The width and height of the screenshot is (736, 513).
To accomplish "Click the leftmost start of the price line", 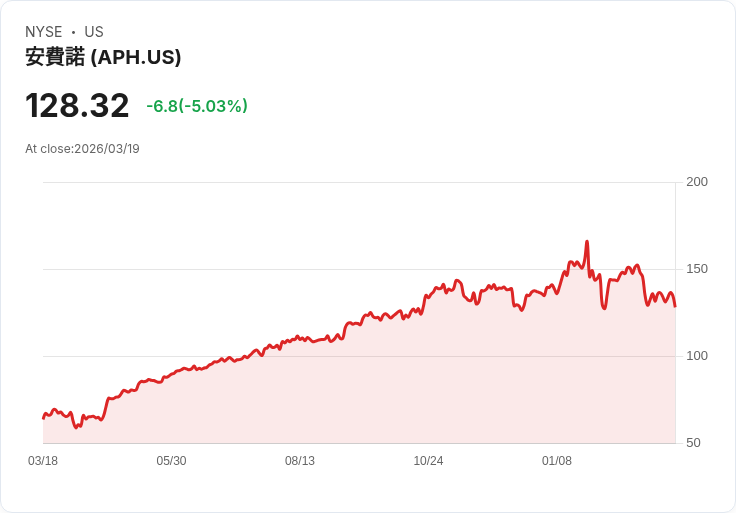I will [43, 418].
